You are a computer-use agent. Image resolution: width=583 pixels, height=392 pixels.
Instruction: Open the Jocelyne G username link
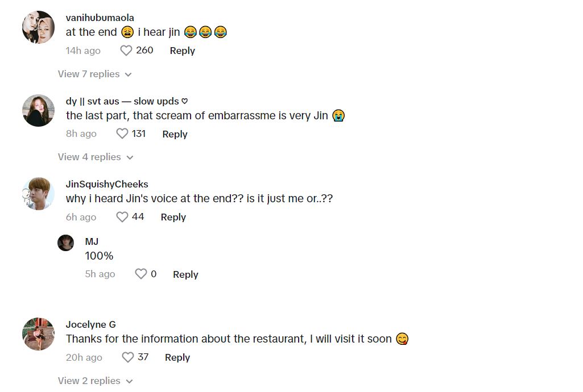90,324
